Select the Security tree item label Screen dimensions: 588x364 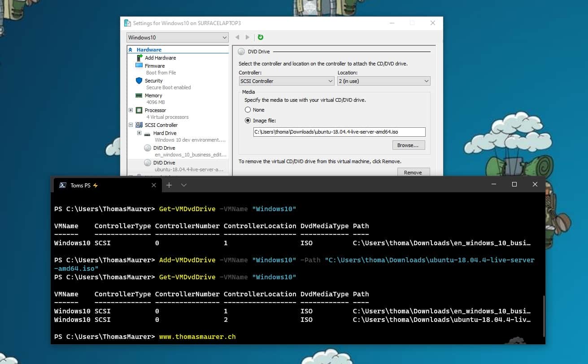click(154, 81)
